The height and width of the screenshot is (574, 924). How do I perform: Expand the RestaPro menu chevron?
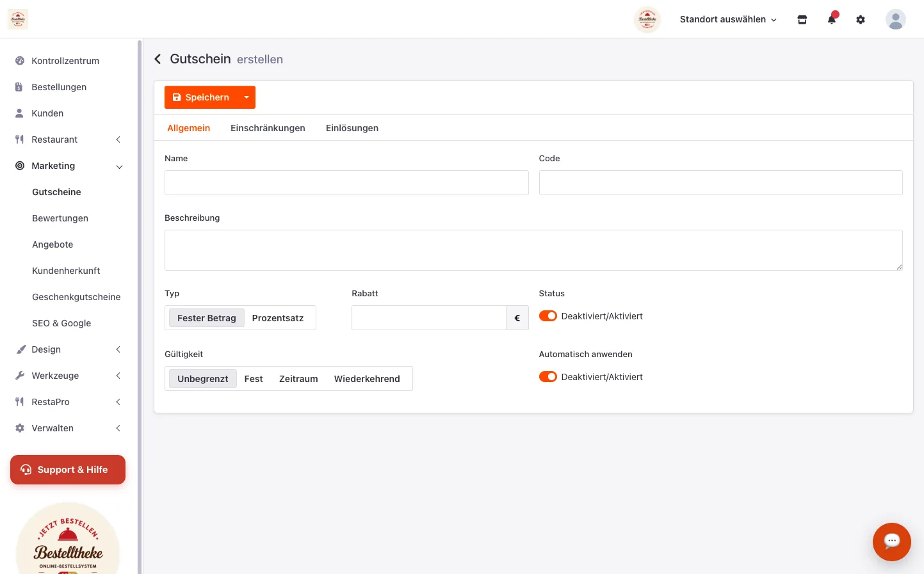tap(118, 402)
